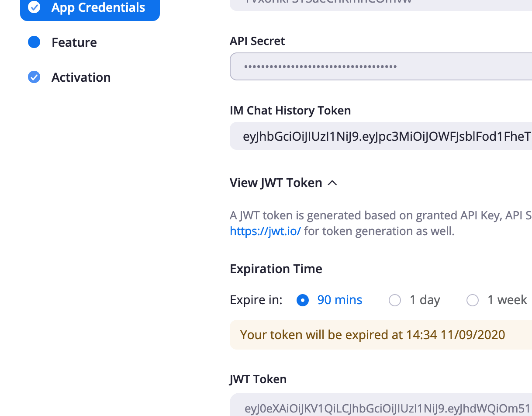Open the https://jwt.io/ link

tap(265, 231)
